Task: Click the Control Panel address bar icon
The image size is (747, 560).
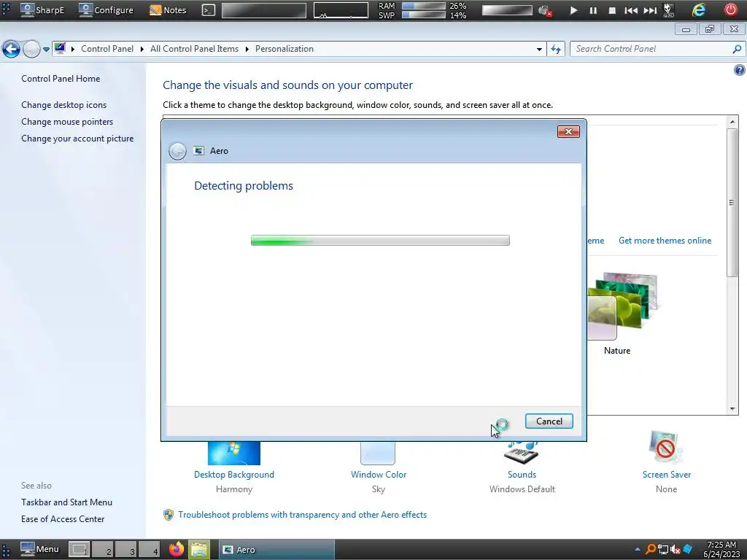Action: [60, 48]
